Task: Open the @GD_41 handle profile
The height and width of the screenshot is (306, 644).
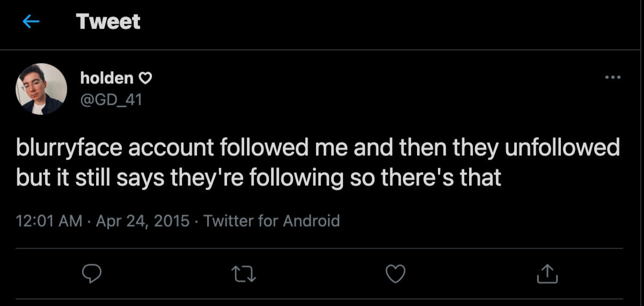Action: (111, 99)
